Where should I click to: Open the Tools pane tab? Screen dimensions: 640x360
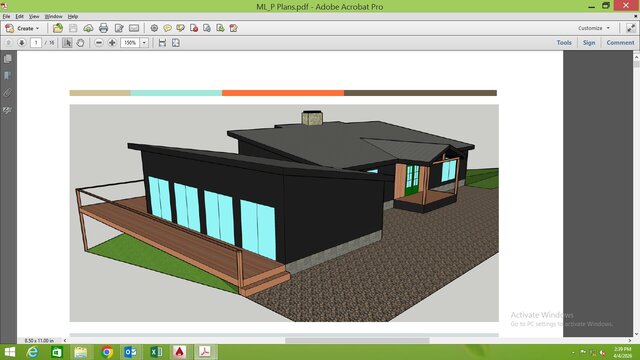(x=564, y=42)
